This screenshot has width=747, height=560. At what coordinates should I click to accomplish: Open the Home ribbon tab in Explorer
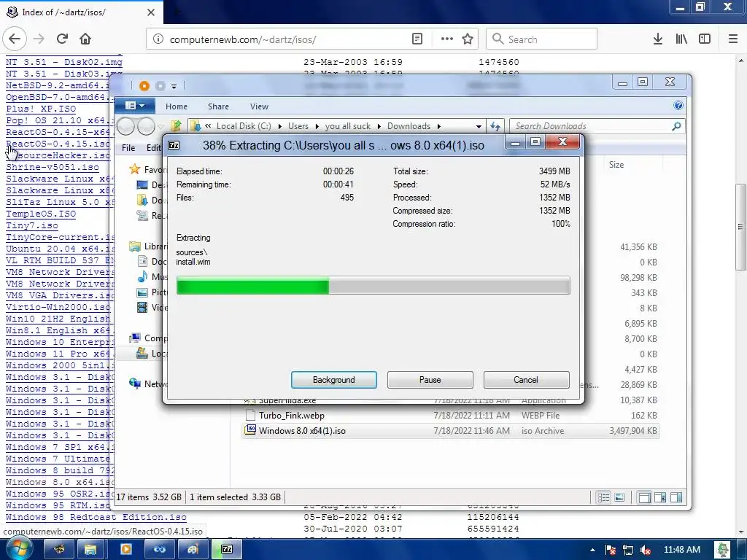tap(177, 106)
